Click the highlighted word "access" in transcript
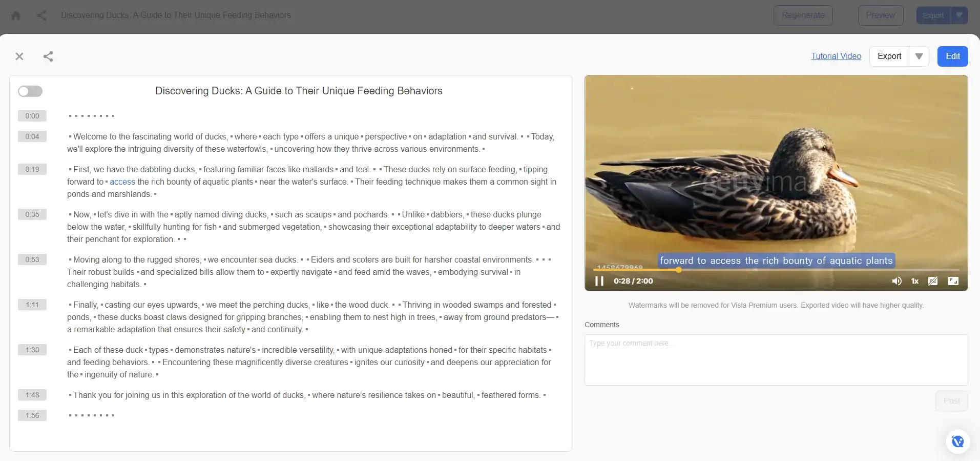 [x=122, y=182]
